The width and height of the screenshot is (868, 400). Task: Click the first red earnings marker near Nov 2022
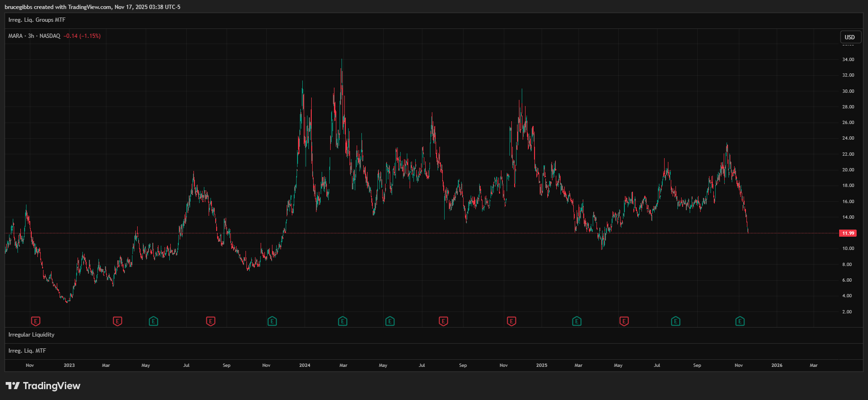point(35,321)
